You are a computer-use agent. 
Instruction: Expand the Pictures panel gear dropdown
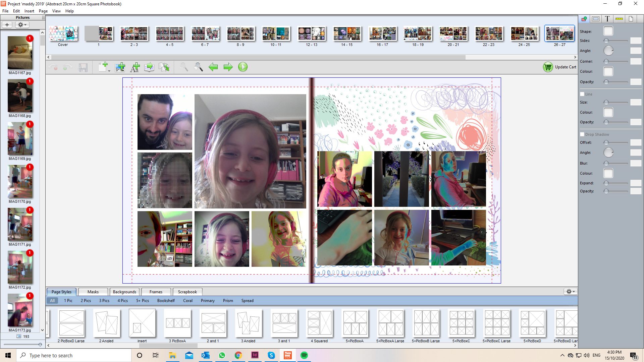[22, 25]
